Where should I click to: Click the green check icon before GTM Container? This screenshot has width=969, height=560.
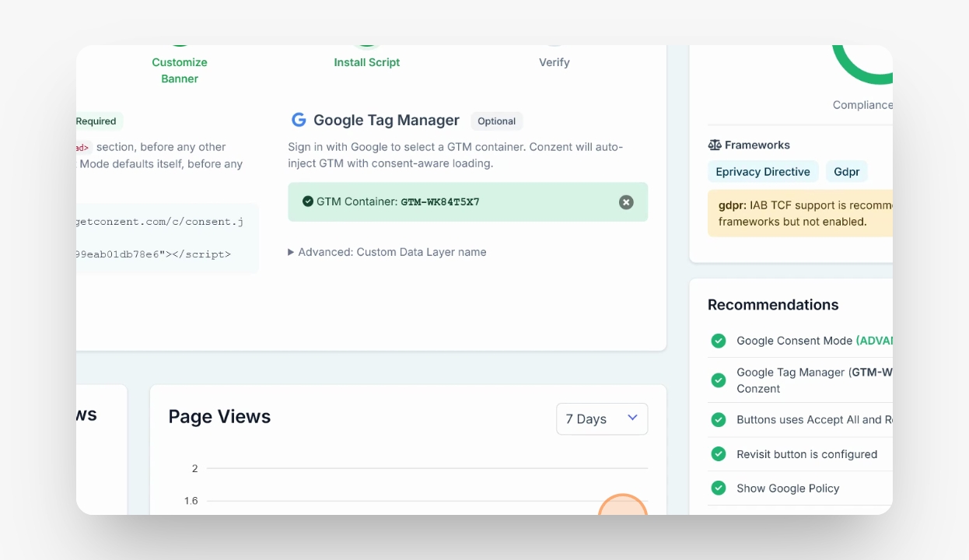pyautogui.click(x=308, y=201)
